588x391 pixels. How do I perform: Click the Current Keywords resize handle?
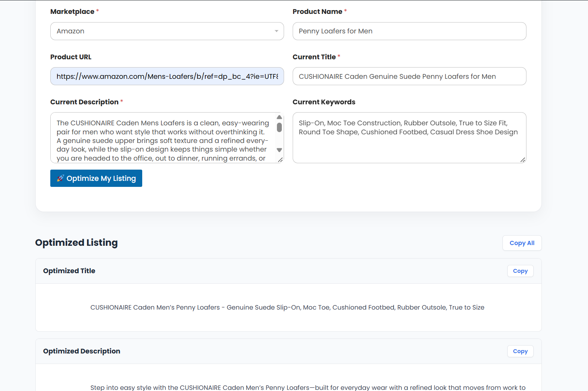(523, 160)
